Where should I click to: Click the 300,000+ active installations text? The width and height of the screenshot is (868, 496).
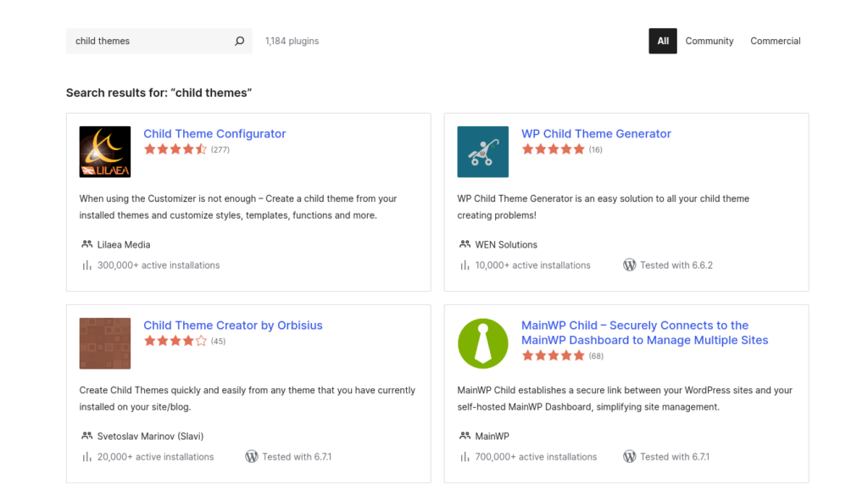pos(159,265)
